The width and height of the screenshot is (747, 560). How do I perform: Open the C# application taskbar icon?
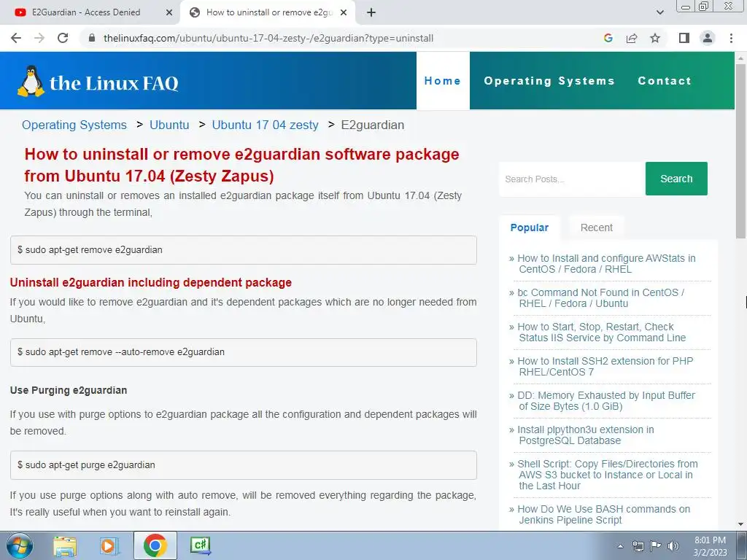click(x=200, y=545)
